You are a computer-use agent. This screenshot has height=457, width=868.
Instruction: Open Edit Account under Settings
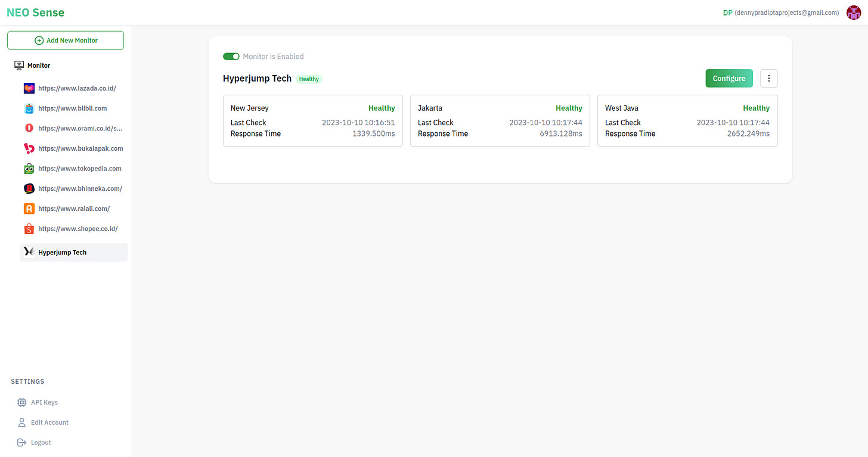(49, 422)
